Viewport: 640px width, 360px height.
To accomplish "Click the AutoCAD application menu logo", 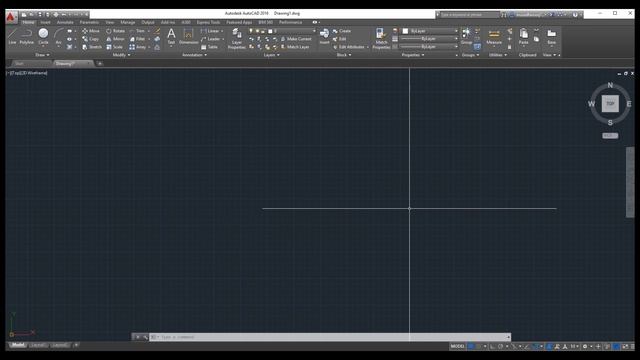I will [x=11, y=17].
